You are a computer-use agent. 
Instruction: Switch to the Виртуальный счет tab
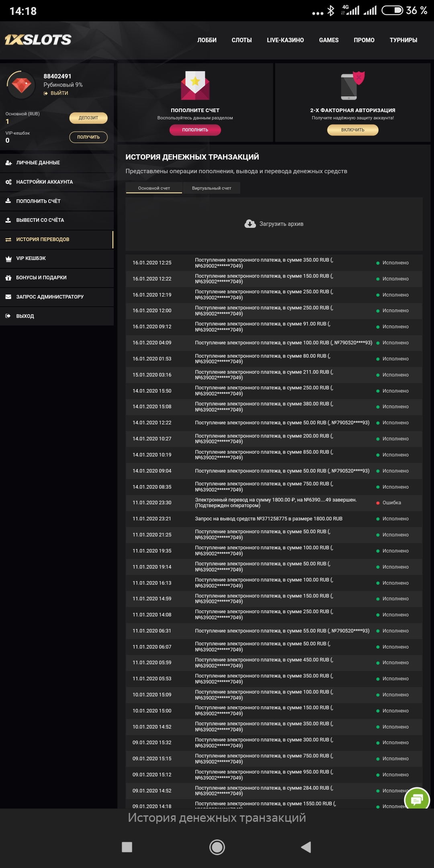click(211, 188)
